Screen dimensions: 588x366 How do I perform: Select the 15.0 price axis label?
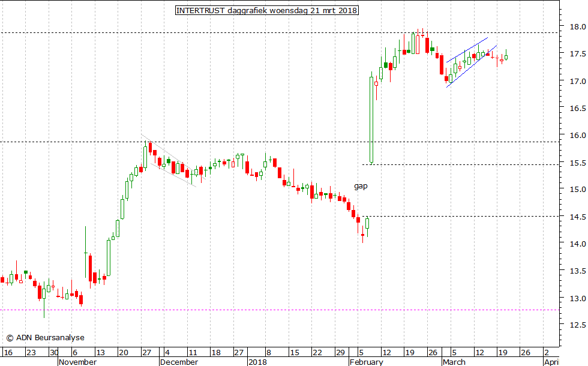point(577,190)
